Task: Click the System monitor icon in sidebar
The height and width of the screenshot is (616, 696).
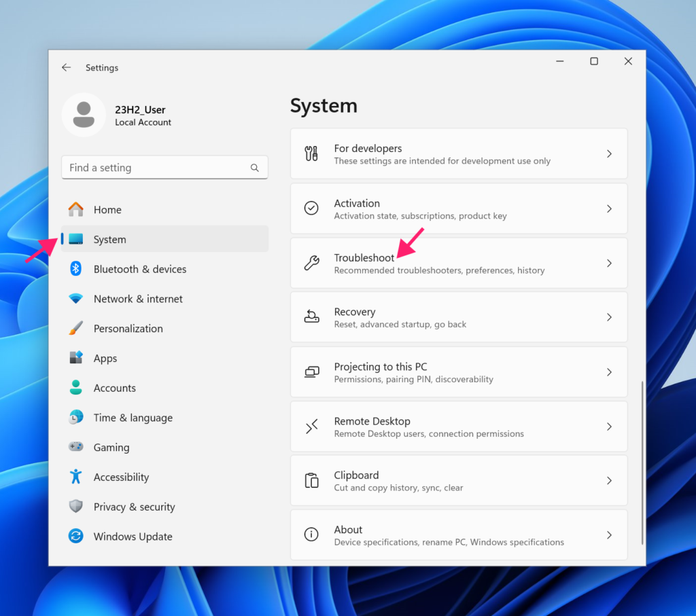Action: pyautogui.click(x=76, y=239)
